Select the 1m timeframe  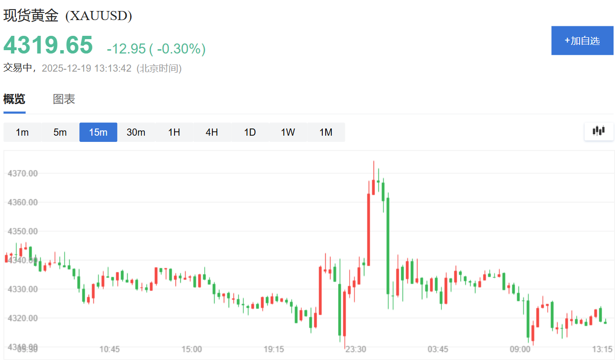click(x=22, y=132)
